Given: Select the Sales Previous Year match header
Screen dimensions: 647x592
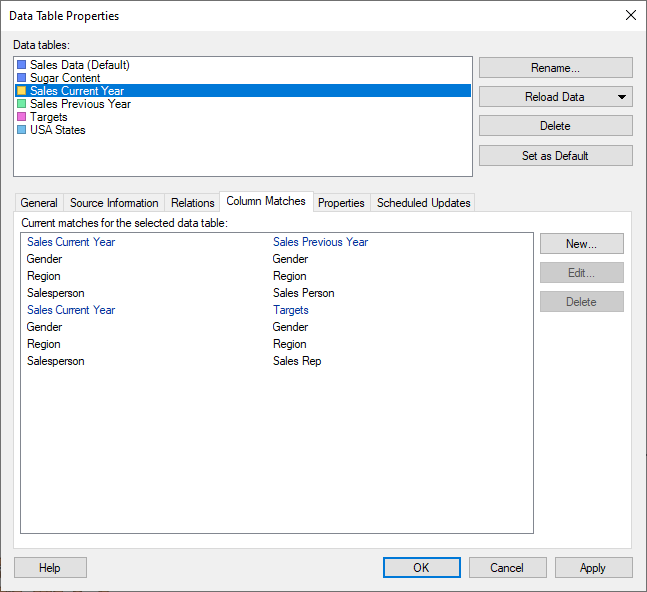Looking at the screenshot, I should [x=276, y=242].
